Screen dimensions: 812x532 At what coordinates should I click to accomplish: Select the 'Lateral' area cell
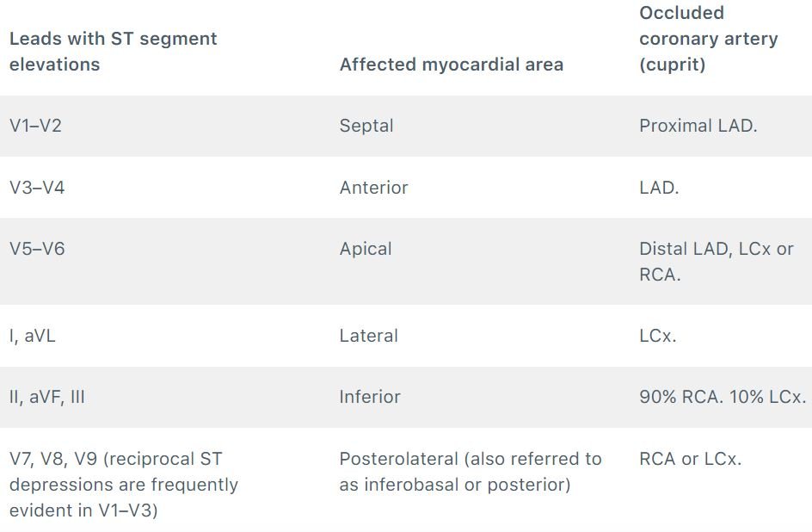[x=368, y=335]
